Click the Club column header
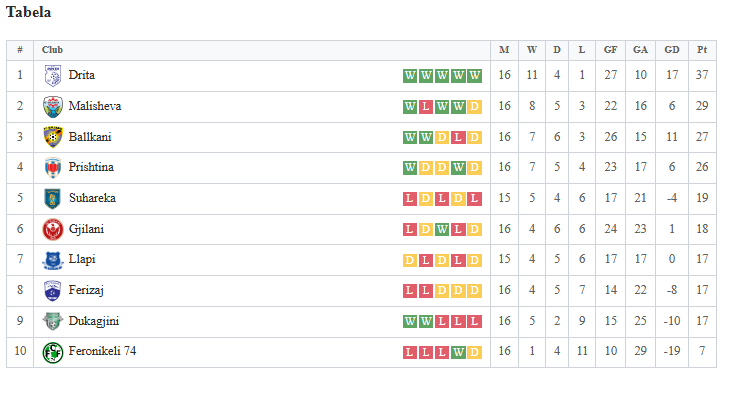Viewport: 737px width, 396px height. (x=52, y=50)
